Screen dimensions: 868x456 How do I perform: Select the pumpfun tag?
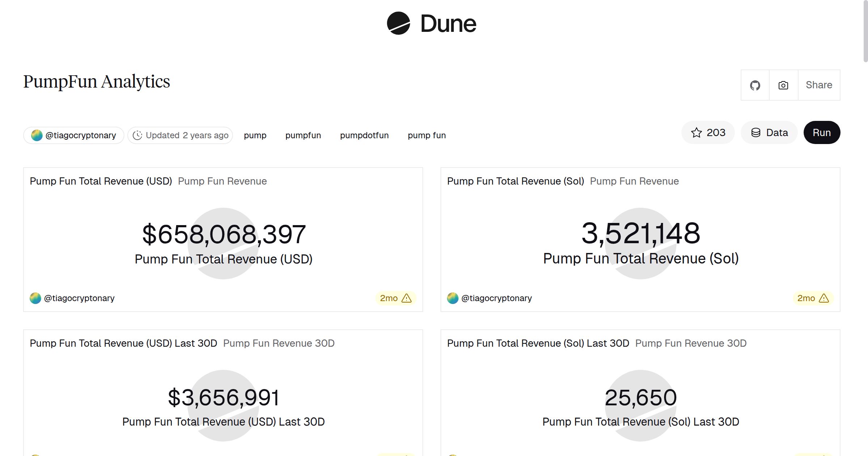coord(303,135)
